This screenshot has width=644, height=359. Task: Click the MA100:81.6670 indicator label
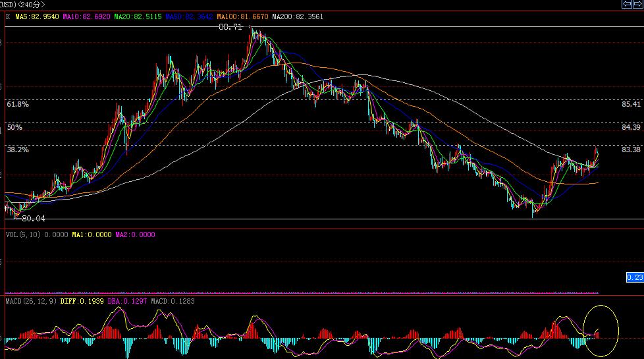point(242,17)
